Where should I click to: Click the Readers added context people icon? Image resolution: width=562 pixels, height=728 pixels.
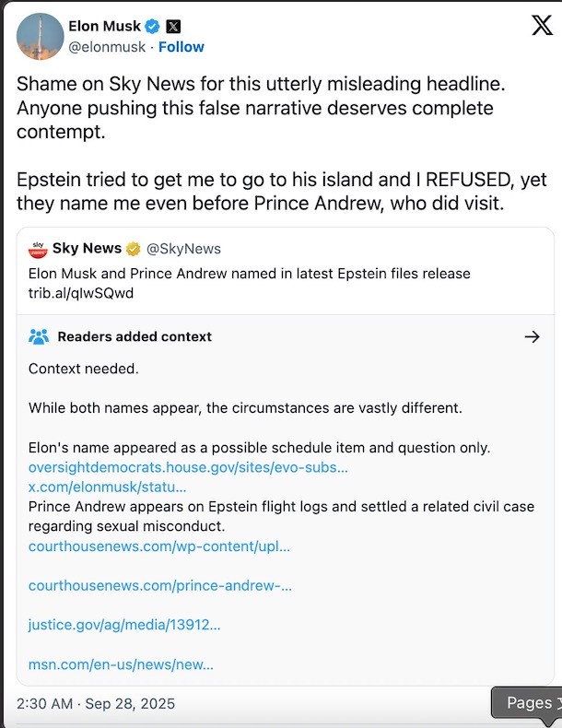(39, 336)
